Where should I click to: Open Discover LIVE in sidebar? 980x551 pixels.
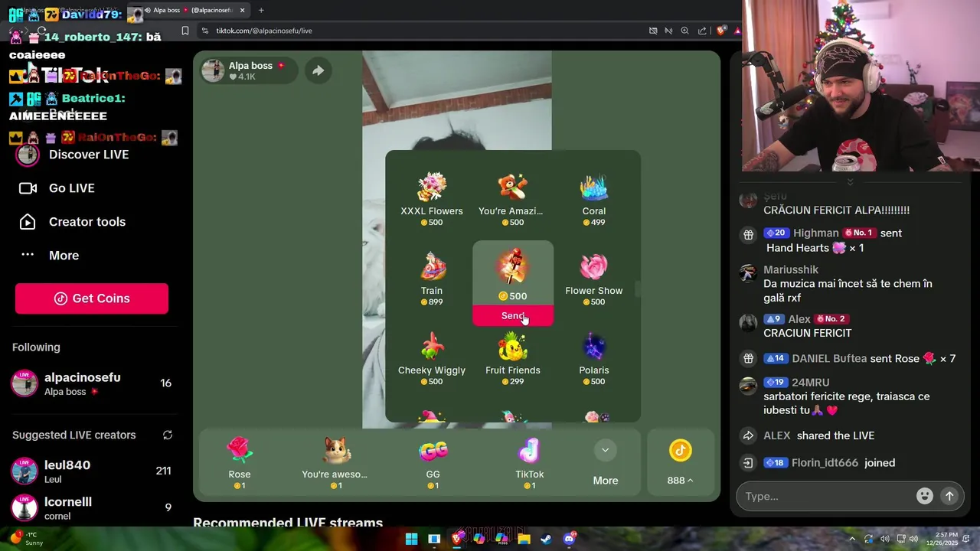click(x=89, y=155)
